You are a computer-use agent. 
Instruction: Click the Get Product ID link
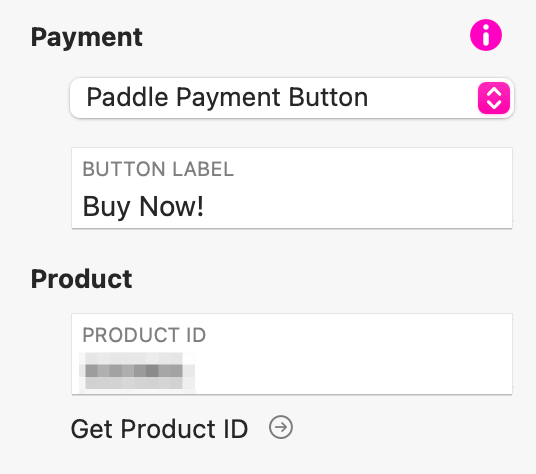[x=159, y=429]
